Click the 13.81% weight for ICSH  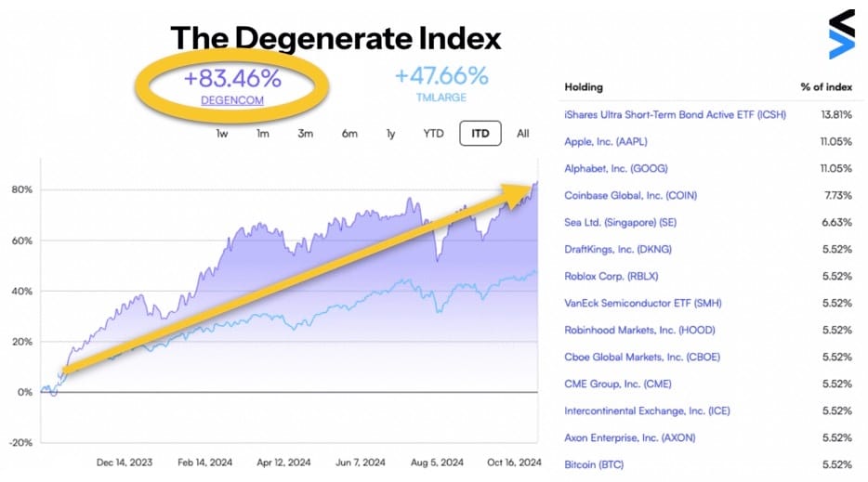835,114
